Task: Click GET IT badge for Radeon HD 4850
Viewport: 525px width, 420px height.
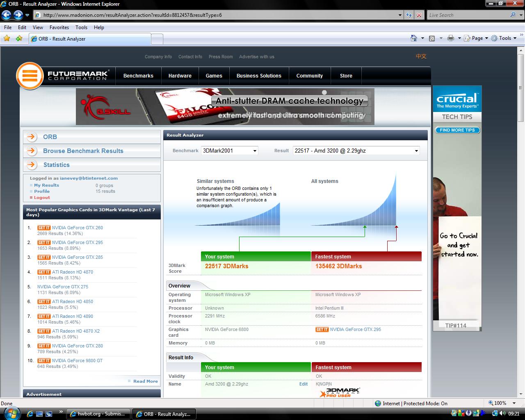Action: (x=44, y=301)
